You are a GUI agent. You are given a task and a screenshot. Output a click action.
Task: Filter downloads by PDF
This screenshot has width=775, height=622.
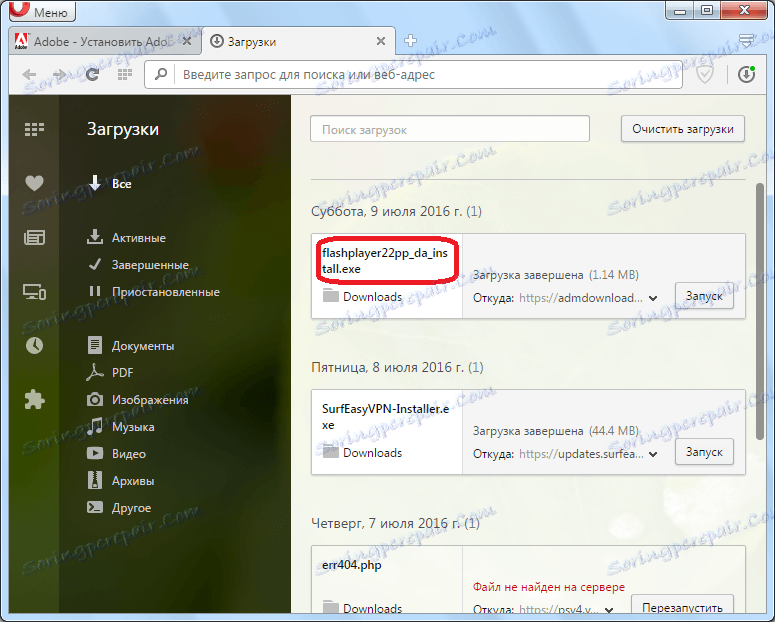[x=110, y=372]
